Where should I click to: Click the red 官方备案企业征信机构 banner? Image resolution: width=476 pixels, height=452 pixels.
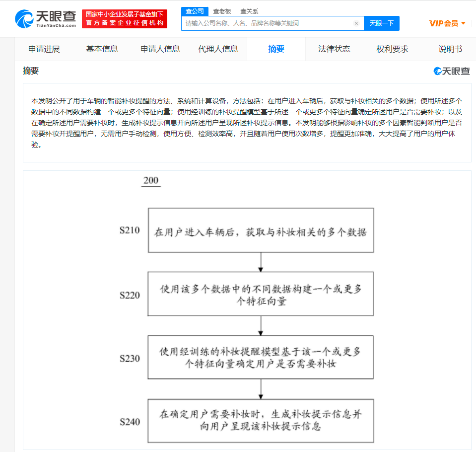[125, 19]
